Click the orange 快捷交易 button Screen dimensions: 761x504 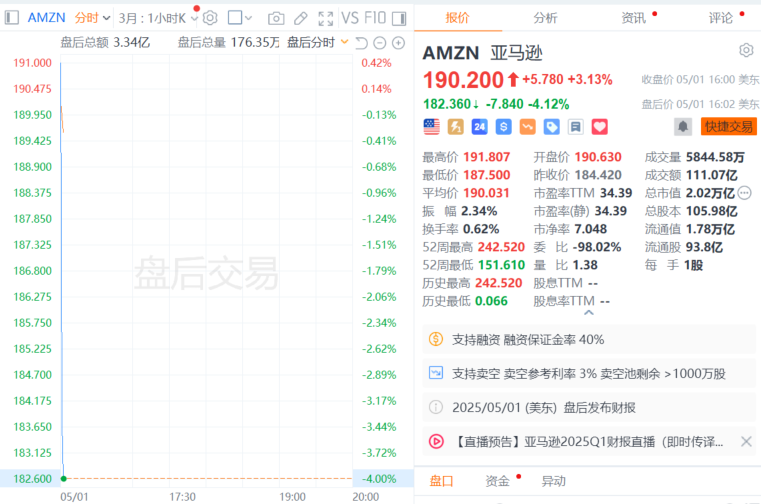(729, 126)
